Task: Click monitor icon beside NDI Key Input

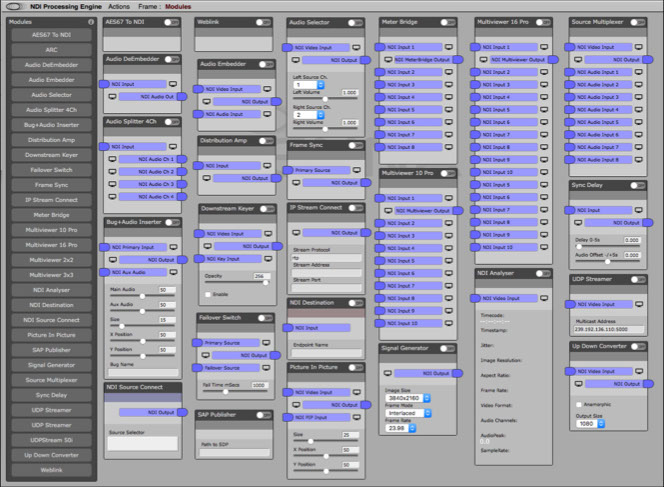Action: 268,259
